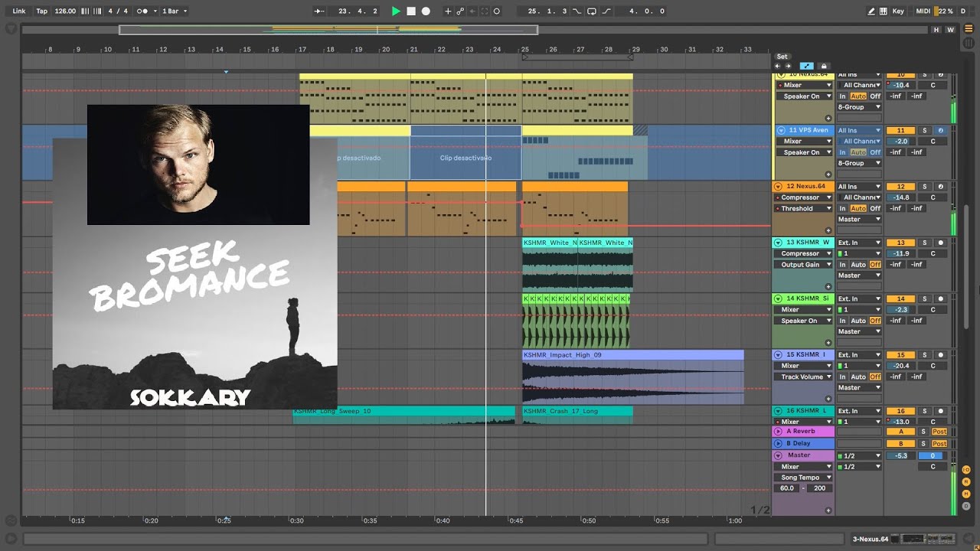Open Master Song Tempo control chooser

[802, 478]
